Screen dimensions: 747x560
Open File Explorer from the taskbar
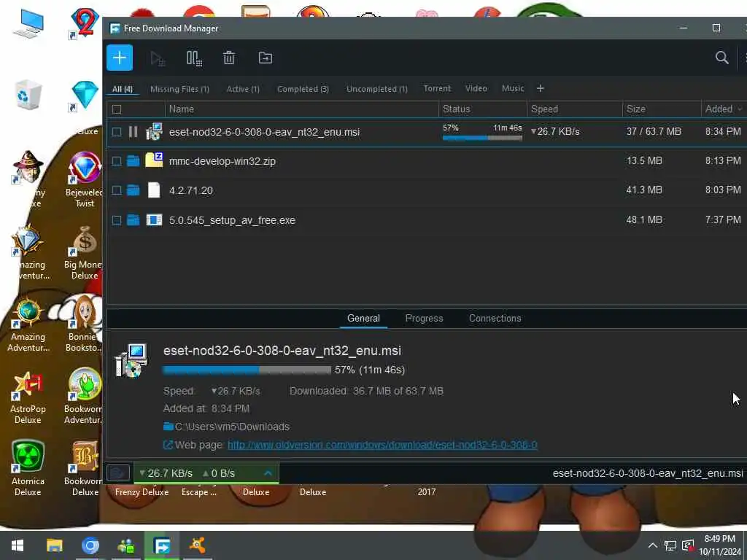pos(54,545)
